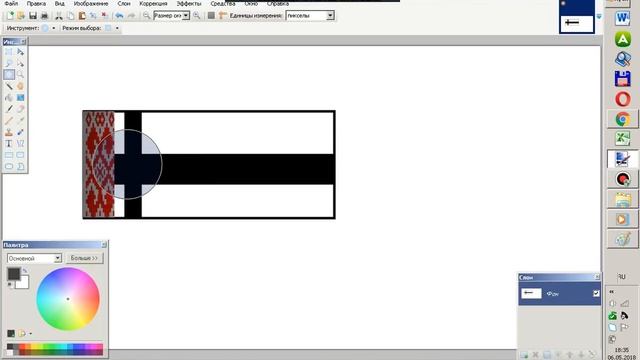640x360 pixels.
Task: Select the Color Picker tool
Action: click(20, 120)
